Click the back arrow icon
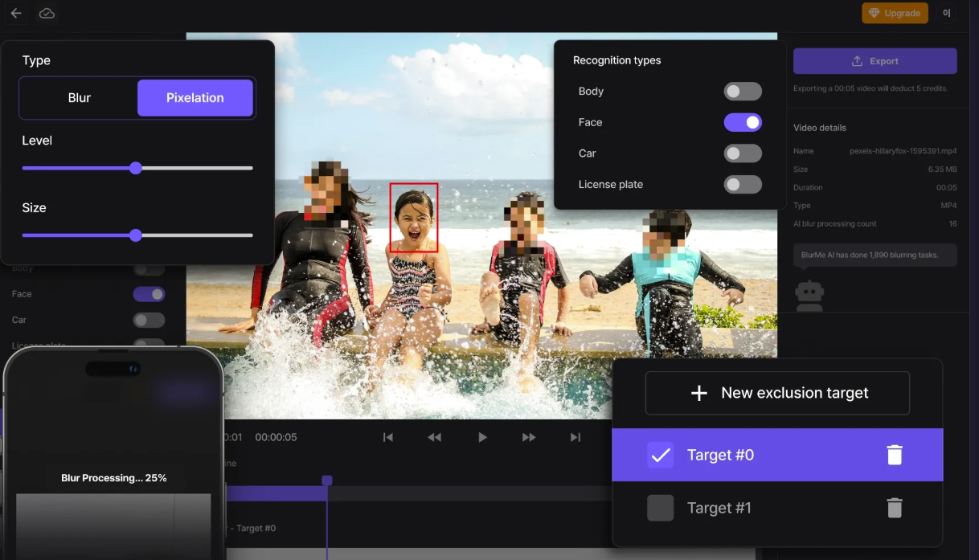 point(16,13)
